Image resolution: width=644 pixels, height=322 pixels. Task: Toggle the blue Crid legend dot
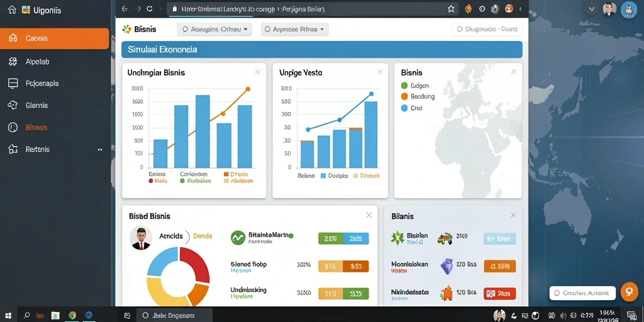coord(404,108)
